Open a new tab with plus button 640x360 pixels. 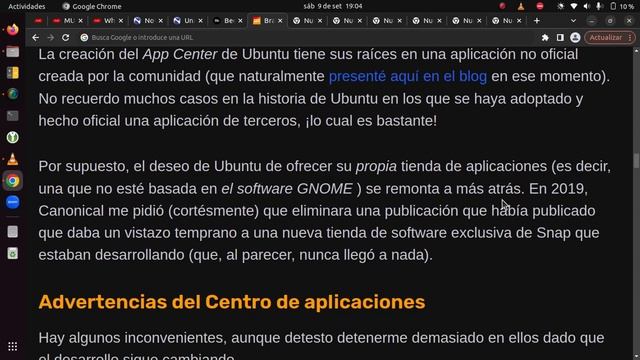[x=537, y=20]
